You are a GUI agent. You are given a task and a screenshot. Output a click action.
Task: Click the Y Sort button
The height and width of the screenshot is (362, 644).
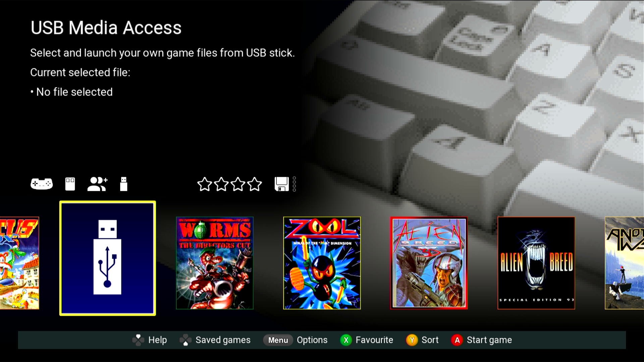(x=422, y=340)
